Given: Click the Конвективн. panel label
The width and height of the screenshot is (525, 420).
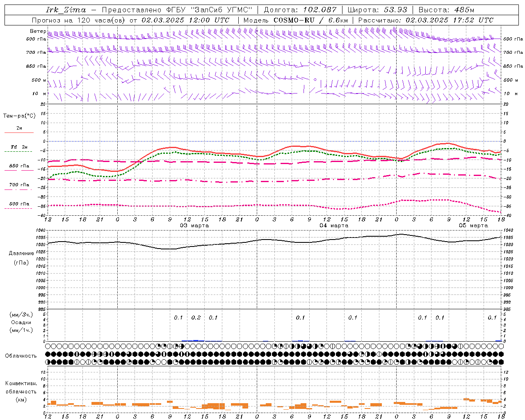Looking at the screenshot, I should pyautogui.click(x=21, y=383).
